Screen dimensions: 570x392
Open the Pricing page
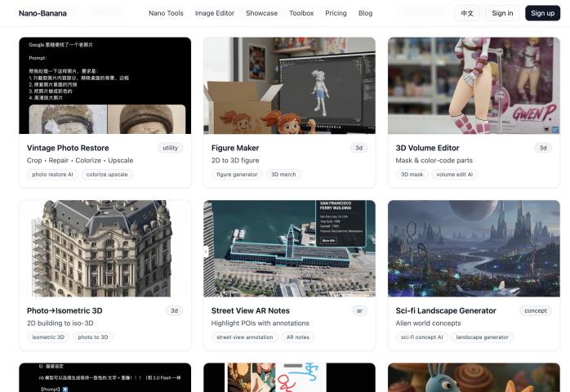336,13
